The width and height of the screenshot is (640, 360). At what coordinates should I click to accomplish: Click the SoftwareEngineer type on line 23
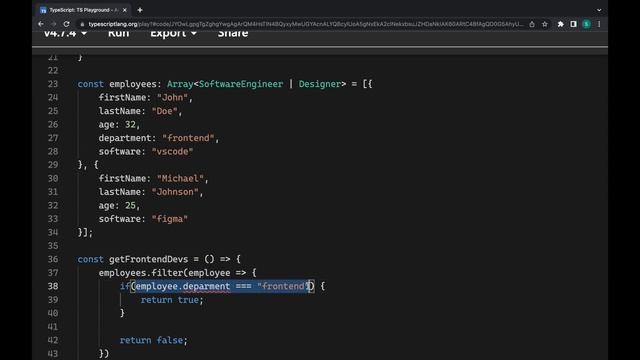(241, 84)
